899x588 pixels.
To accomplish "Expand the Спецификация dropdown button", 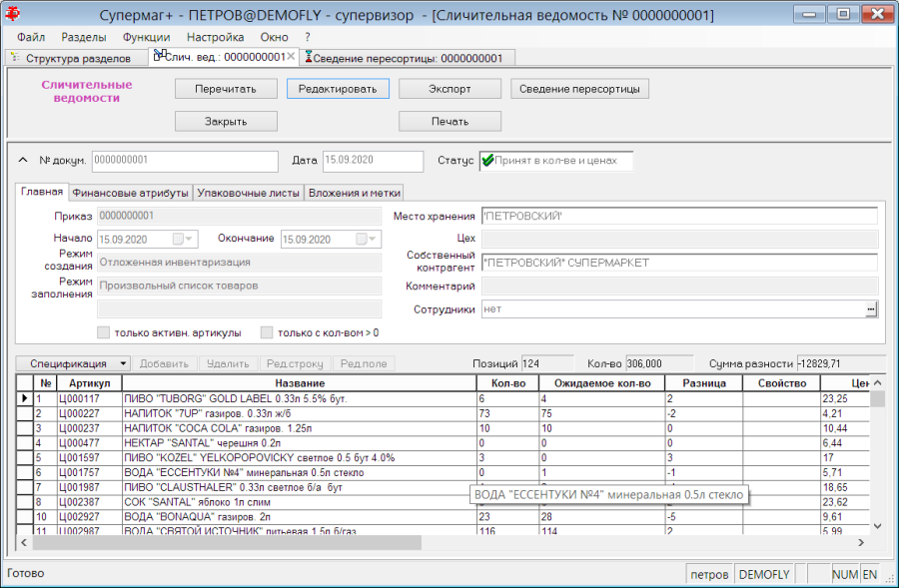I will [x=123, y=363].
